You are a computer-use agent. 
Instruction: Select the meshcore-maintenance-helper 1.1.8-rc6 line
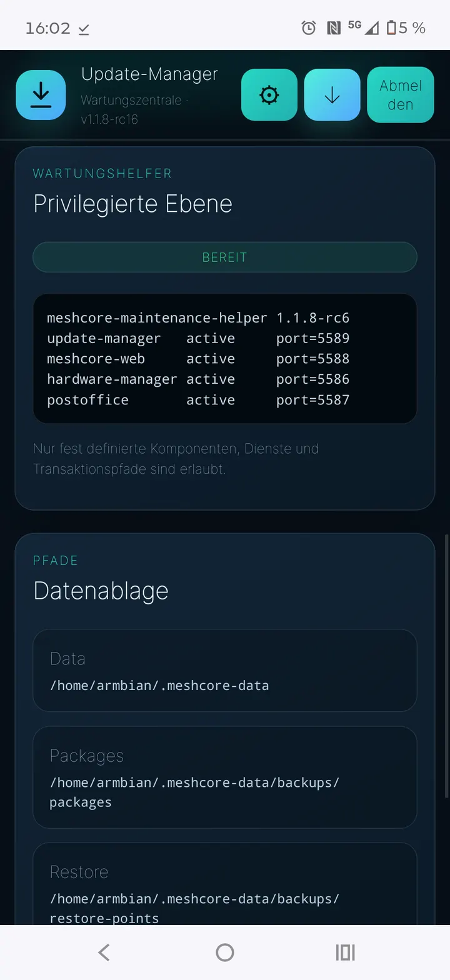coord(198,317)
